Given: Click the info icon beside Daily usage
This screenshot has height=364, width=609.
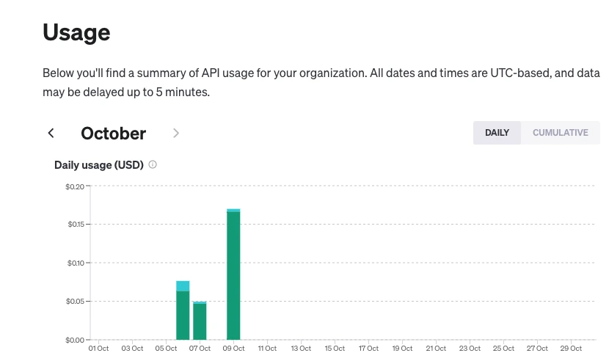Looking at the screenshot, I should click(x=153, y=164).
